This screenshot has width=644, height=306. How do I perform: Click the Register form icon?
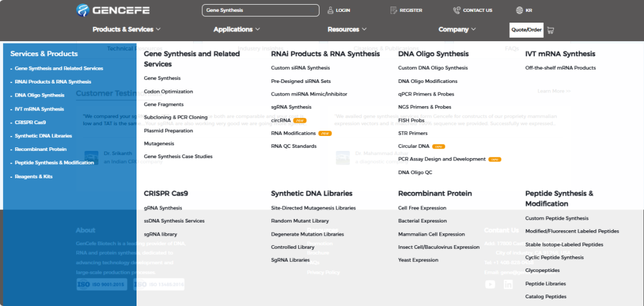[394, 10]
